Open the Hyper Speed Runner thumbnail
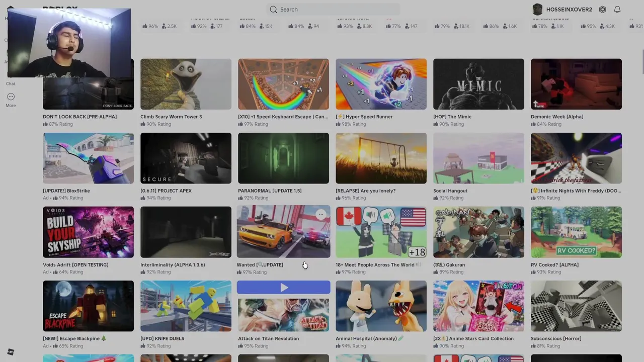This screenshot has height=362, width=644. coord(381,84)
